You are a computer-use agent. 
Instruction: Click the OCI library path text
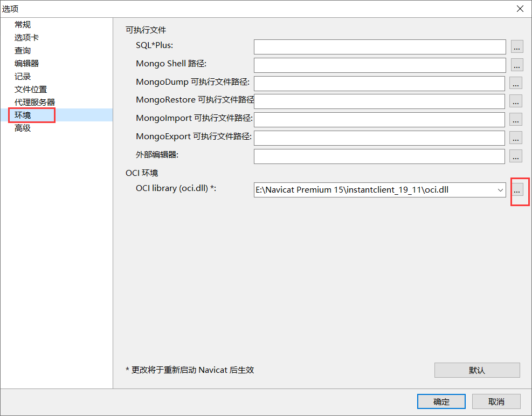(352, 190)
